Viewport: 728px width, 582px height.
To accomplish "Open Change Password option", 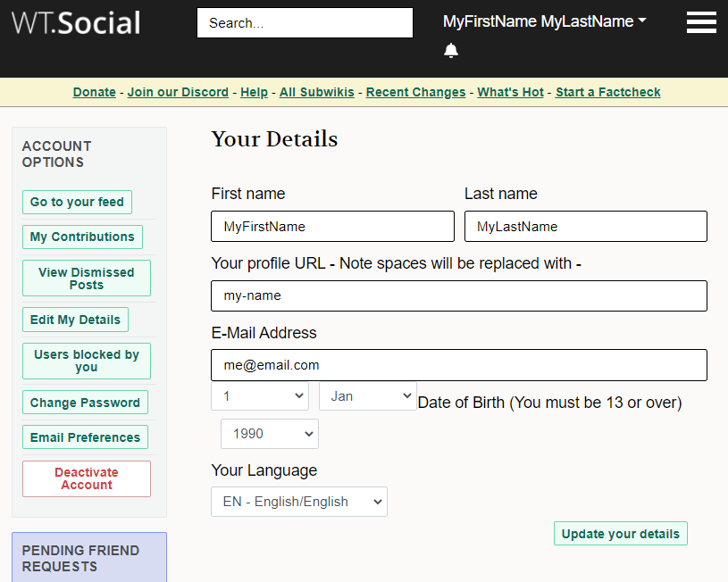I will 85,403.
